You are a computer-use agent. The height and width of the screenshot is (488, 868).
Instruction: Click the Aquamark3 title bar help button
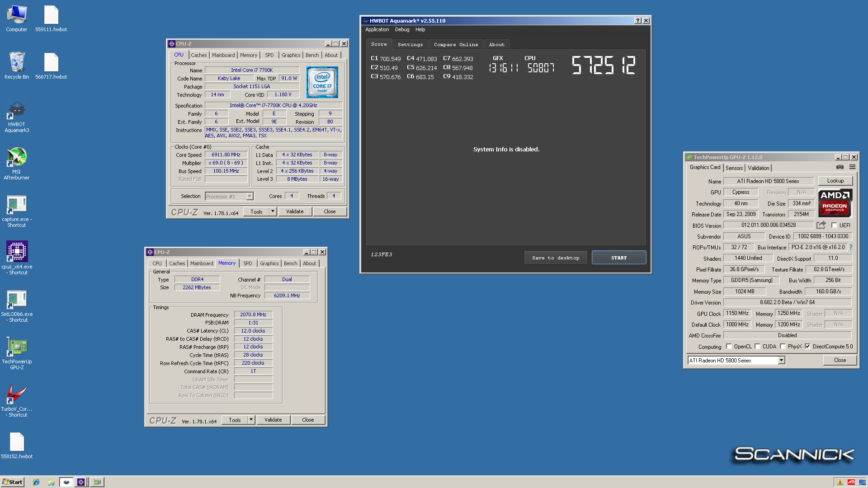(637, 21)
